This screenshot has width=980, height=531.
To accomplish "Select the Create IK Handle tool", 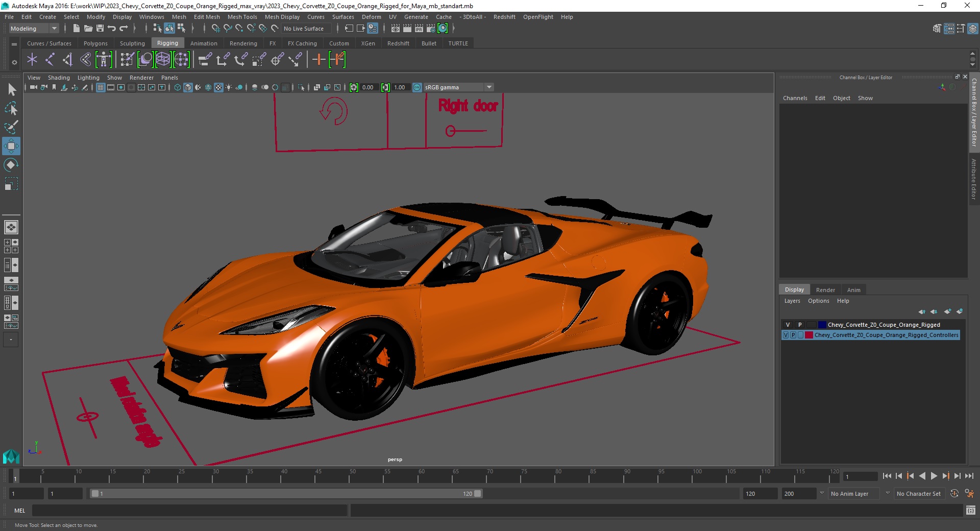I will pyautogui.click(x=67, y=60).
